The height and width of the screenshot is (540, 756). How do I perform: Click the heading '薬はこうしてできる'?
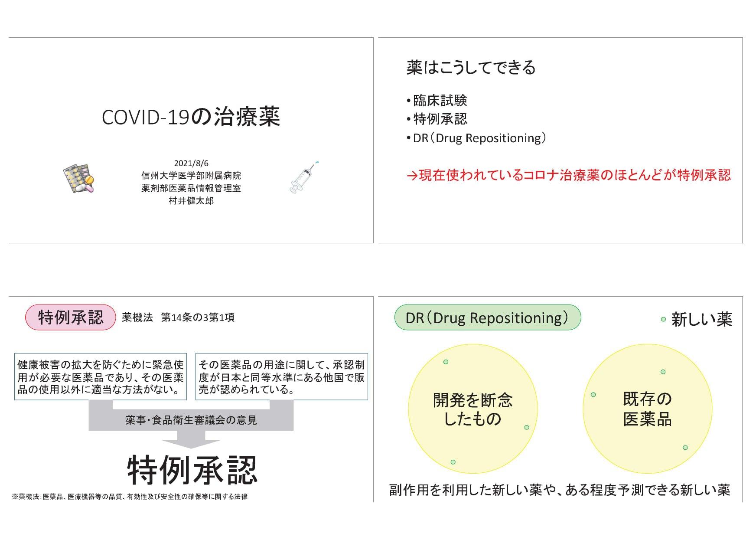pos(471,67)
